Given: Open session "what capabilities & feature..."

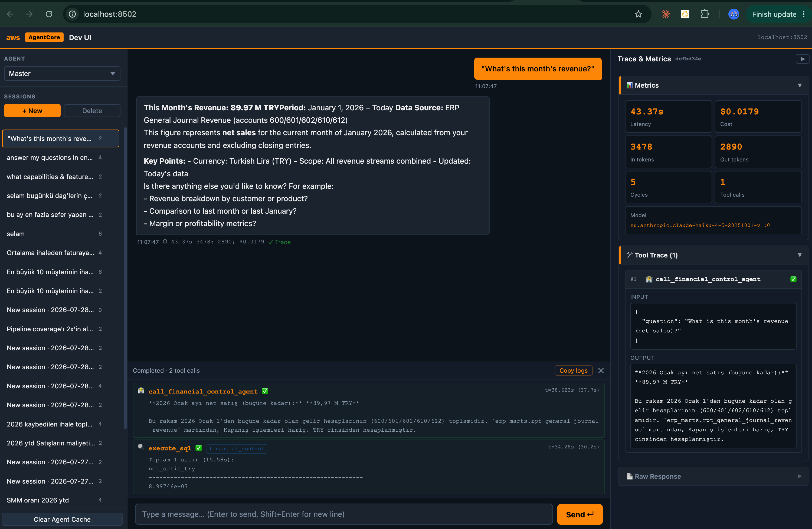Looking at the screenshot, I should 61,177.
